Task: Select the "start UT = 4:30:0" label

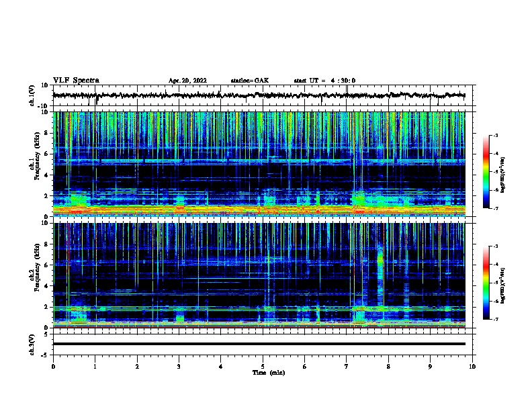Action: coord(324,81)
